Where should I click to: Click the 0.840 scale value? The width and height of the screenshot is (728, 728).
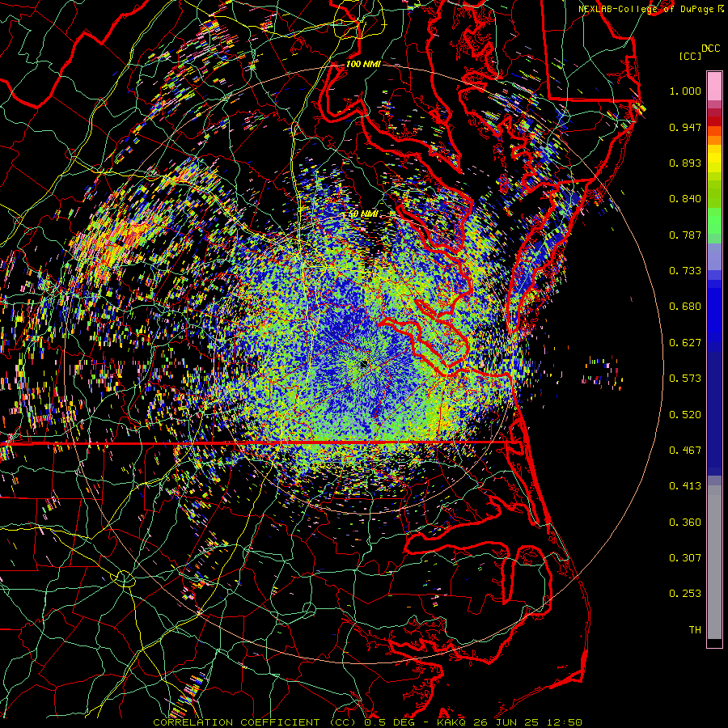click(685, 199)
